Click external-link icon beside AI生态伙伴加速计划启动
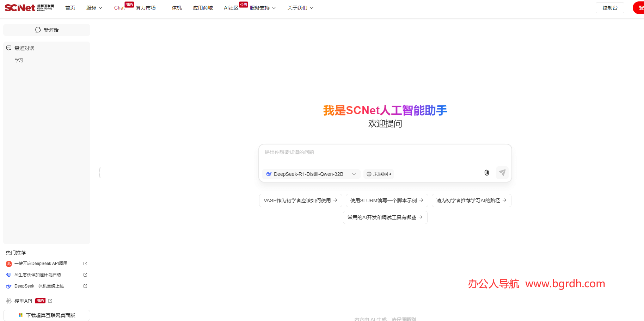The height and width of the screenshot is (321, 644). (x=85, y=275)
